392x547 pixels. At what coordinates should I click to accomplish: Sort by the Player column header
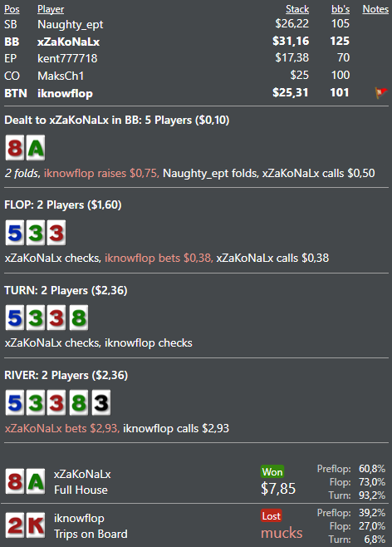(x=51, y=9)
